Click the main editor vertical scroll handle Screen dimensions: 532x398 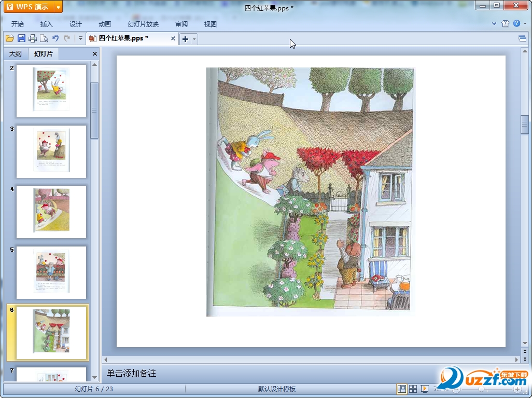(x=525, y=125)
